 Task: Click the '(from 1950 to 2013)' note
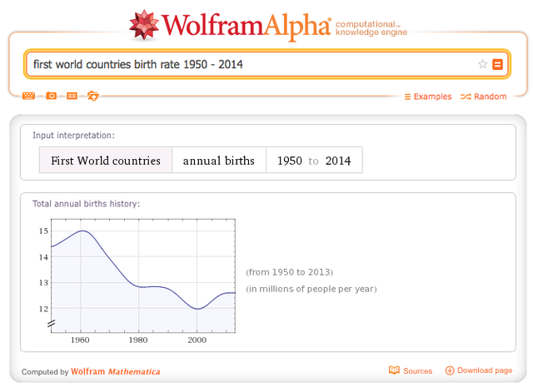289,272
